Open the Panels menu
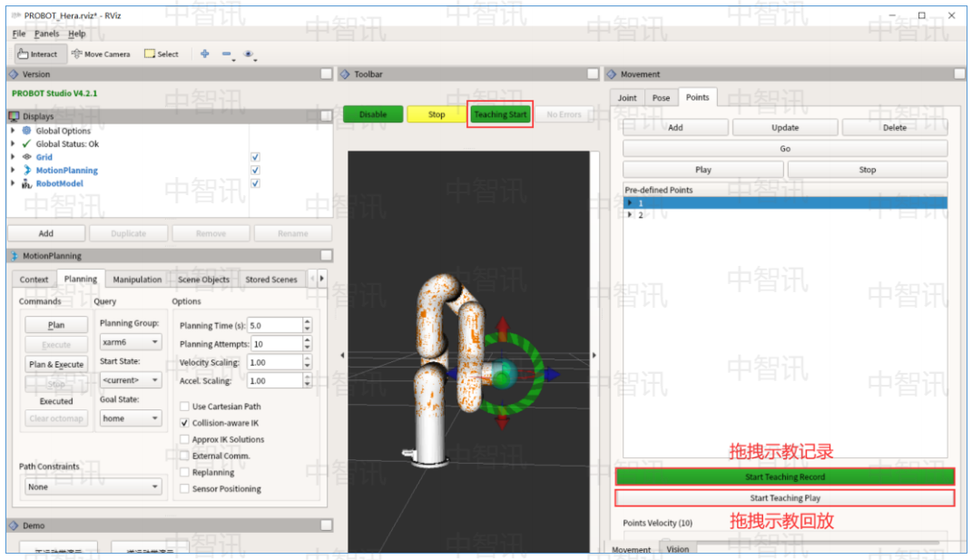972x560 pixels. (x=46, y=34)
